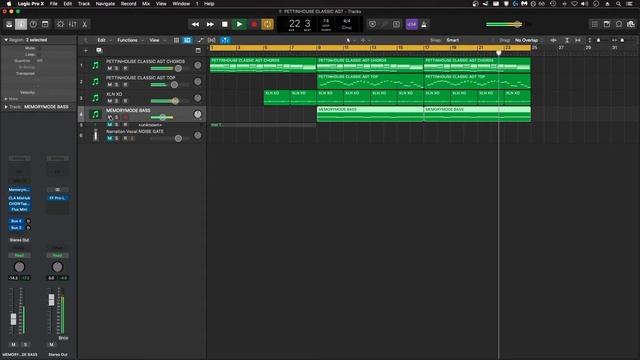Screen dimensions: 640x360
Task: Start playback with the Play button
Action: pos(239,24)
